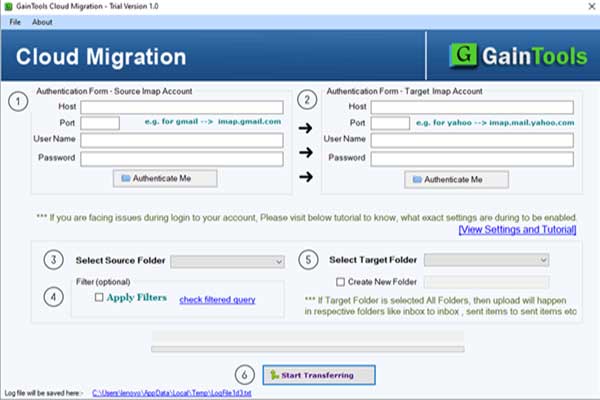Viewport: 600px width, 400px height.
Task: Click the target account User Name field
Action: point(472,140)
